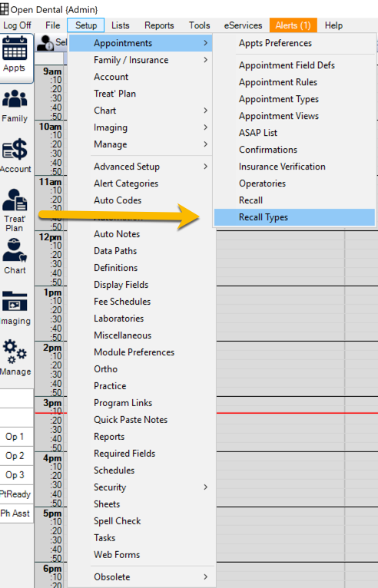Open the Family module icon
378x588 pixels.
click(15, 99)
